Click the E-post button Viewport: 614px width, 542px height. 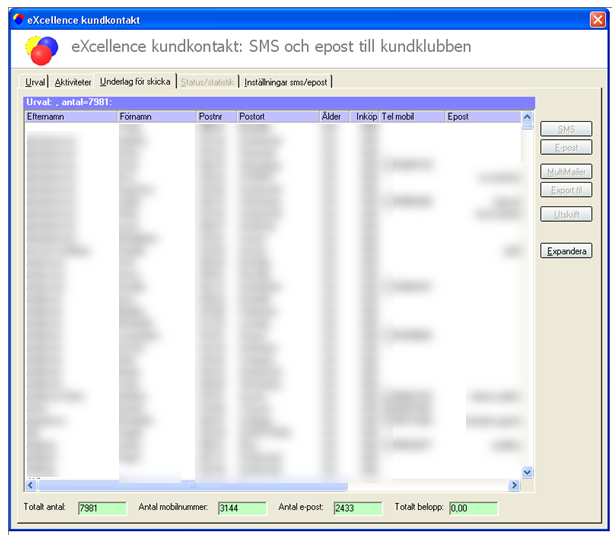(566, 148)
